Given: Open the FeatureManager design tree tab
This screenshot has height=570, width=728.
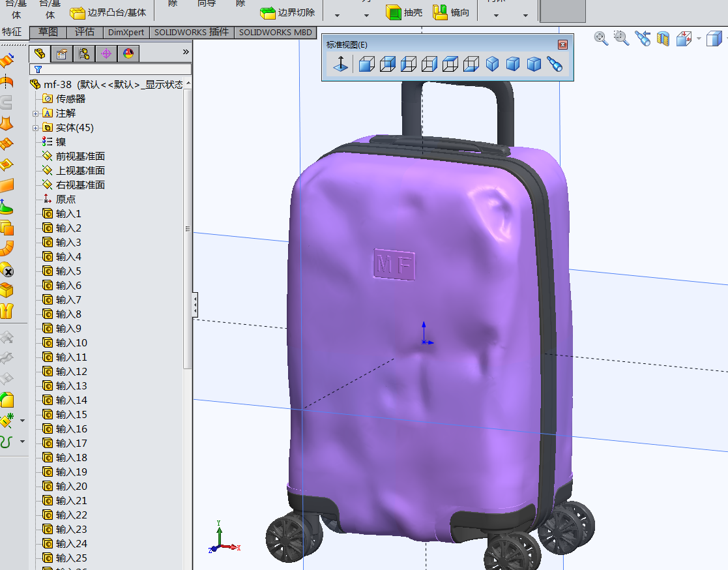Looking at the screenshot, I should [x=40, y=54].
